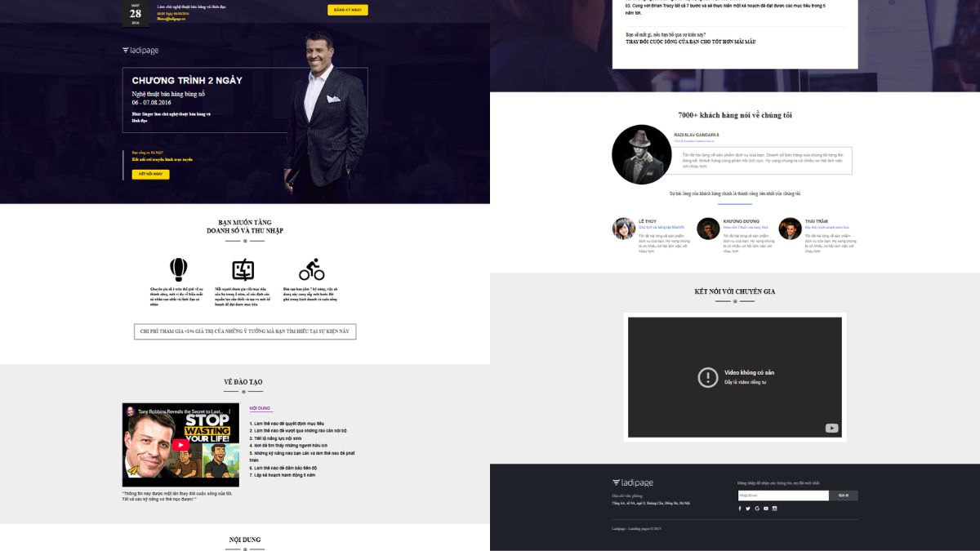Play the Tony Robbins 'Stop Wasting Your Life' video
The height and width of the screenshot is (551, 980).
(180, 444)
